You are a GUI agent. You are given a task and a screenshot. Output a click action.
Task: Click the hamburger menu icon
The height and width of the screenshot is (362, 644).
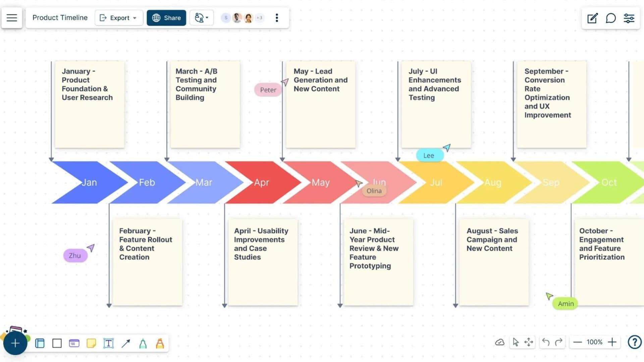click(x=12, y=18)
